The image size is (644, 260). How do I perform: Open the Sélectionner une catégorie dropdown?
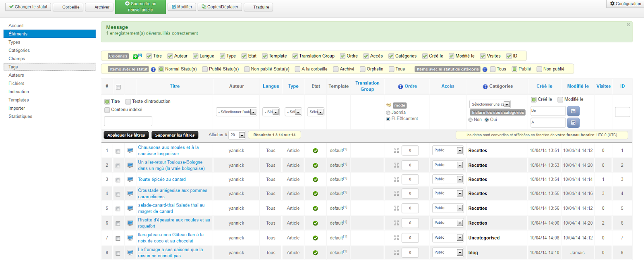tap(490, 104)
